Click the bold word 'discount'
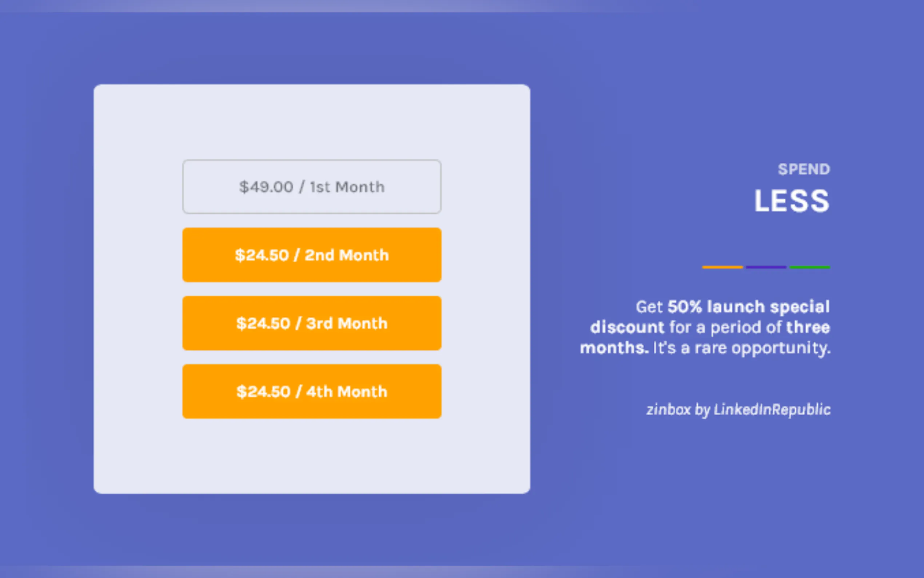Screen dimensions: 924x578 click(627, 327)
